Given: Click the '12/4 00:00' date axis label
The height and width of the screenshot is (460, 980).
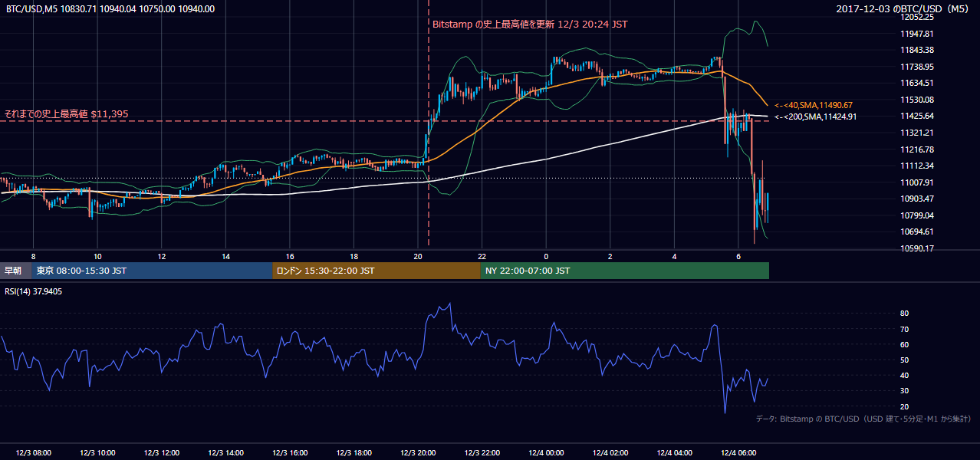Looking at the screenshot, I should point(546,453).
